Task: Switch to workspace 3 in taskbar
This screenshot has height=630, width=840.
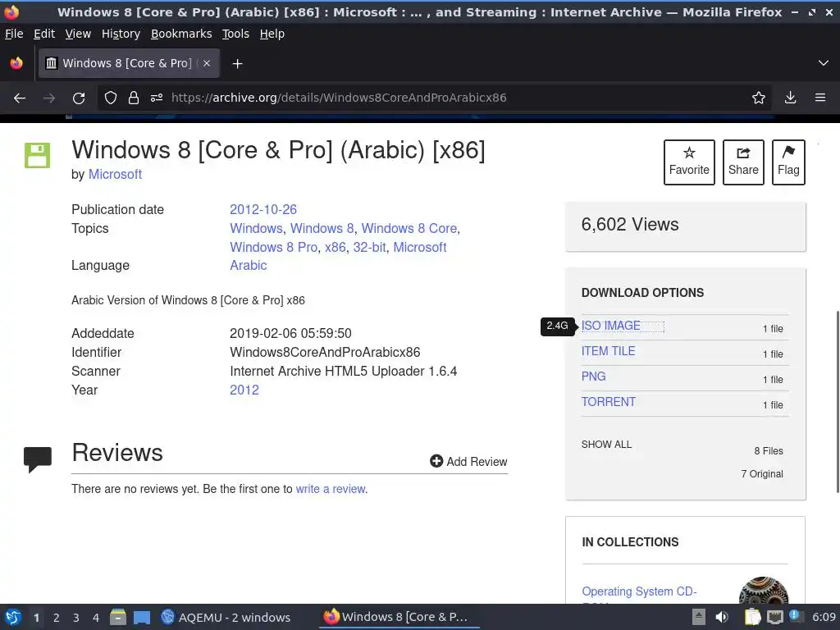Action: point(76,618)
